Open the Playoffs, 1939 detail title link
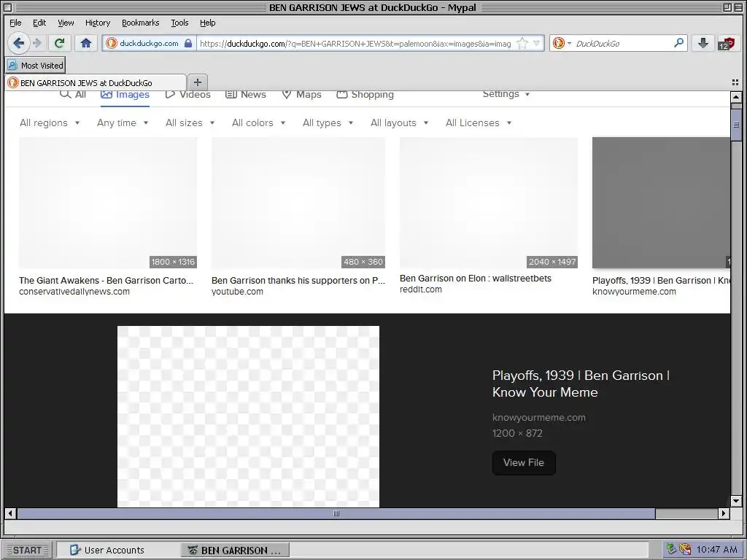Viewport: 747px width, 560px height. click(x=581, y=384)
